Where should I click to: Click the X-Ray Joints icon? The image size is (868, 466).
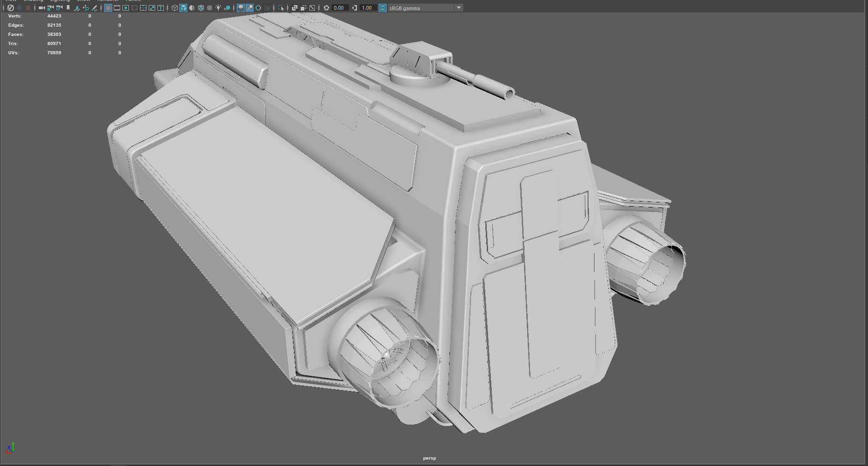[x=312, y=8]
